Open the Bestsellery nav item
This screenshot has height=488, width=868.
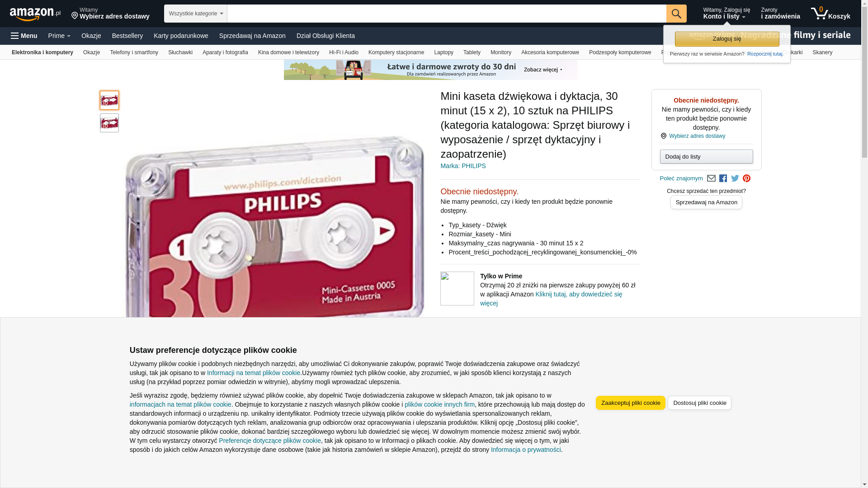coord(127,36)
